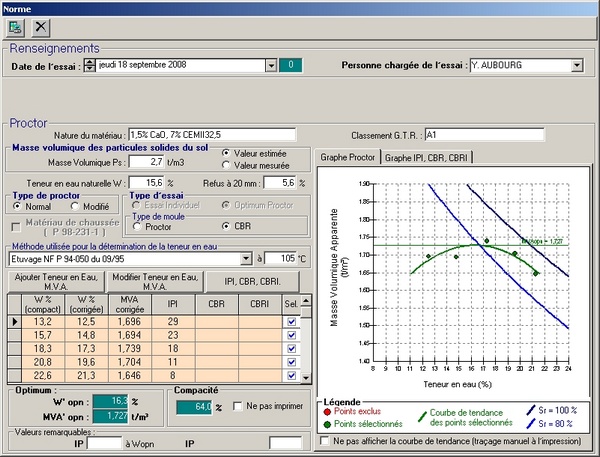Select the Graphe Proctor tab
This screenshot has width=600, height=457.
(346, 157)
